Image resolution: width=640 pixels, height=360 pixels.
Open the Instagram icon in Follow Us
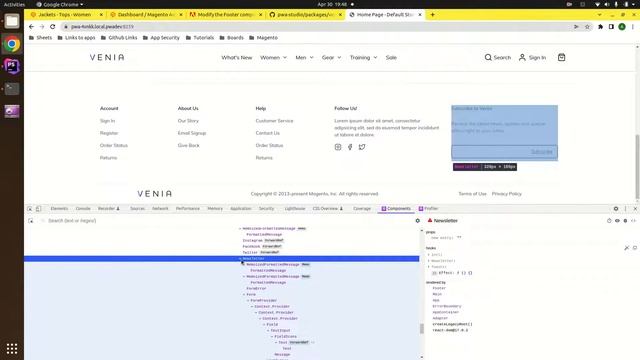pos(338,147)
